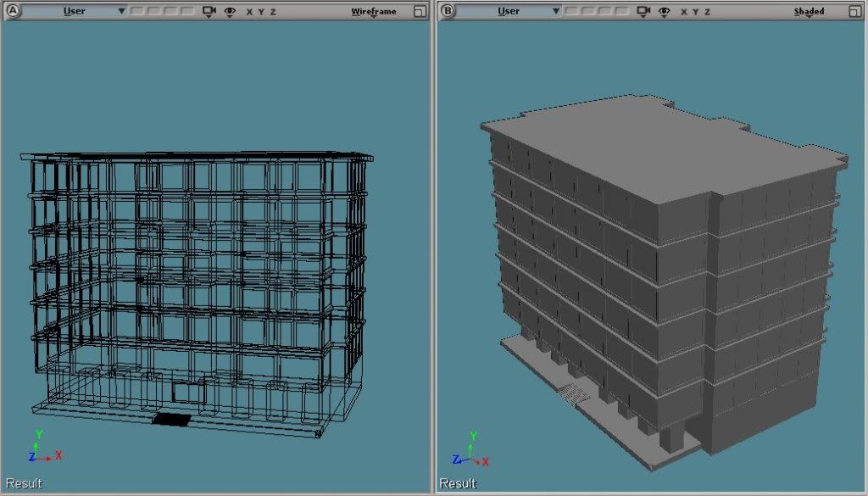Open the eye visibility menu in viewport B
The width and height of the screenshot is (868, 496).
(x=665, y=12)
